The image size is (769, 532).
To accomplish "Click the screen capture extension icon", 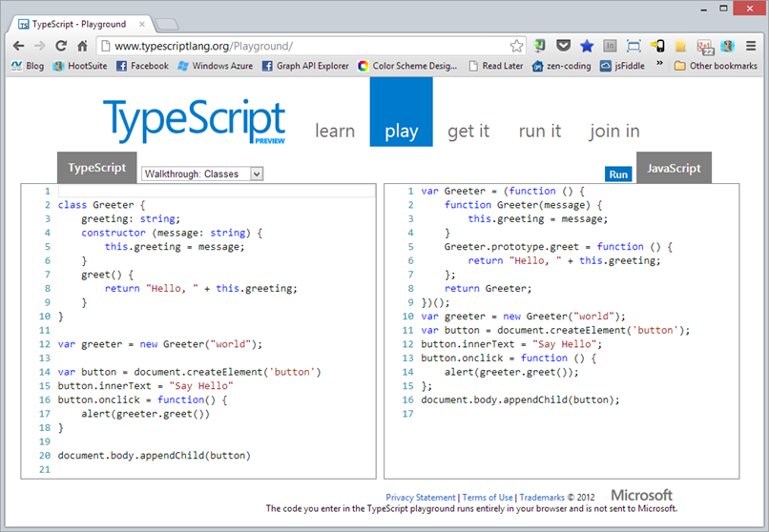I will (634, 46).
